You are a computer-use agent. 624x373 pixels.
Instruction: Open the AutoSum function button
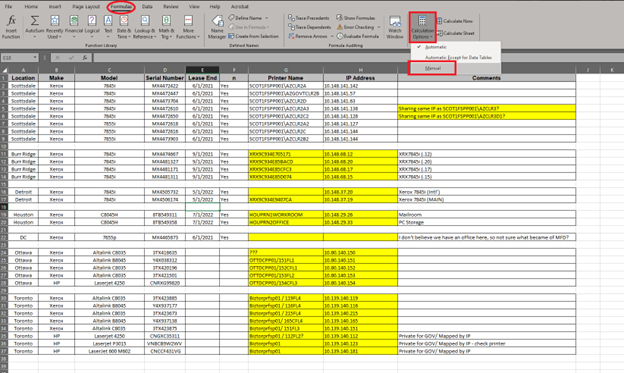[35, 27]
